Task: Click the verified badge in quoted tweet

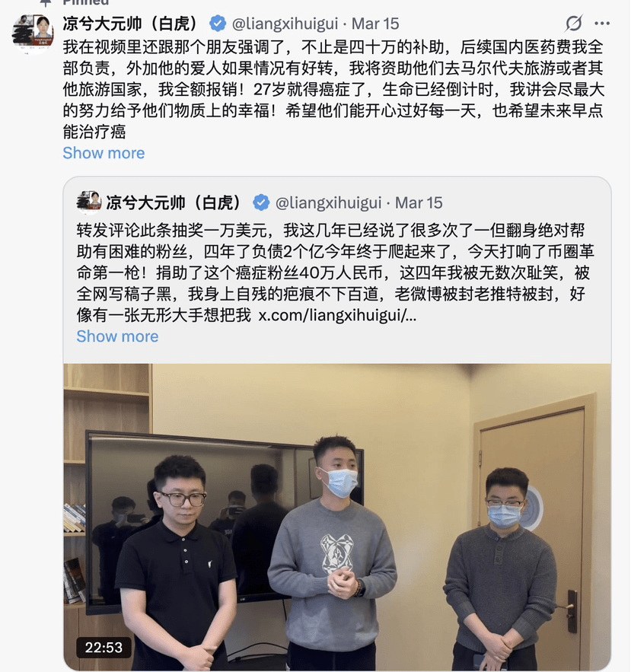Action: pyautogui.click(x=261, y=202)
